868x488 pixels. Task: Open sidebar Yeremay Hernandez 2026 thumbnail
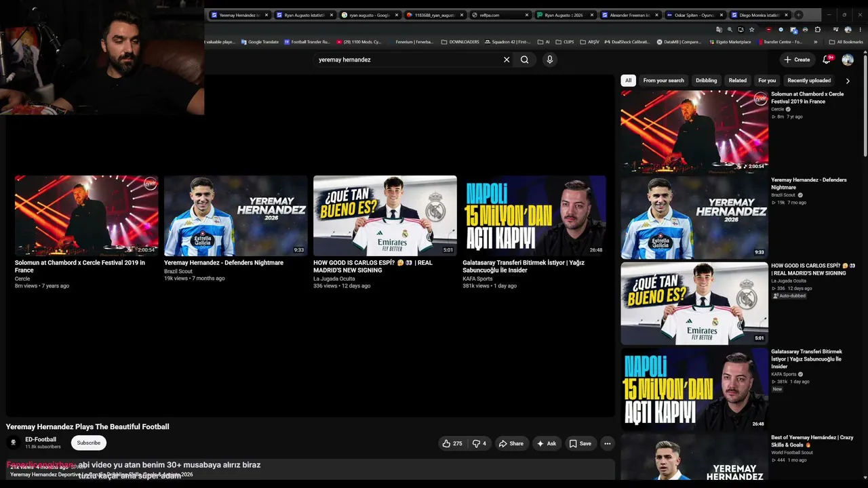click(x=694, y=218)
